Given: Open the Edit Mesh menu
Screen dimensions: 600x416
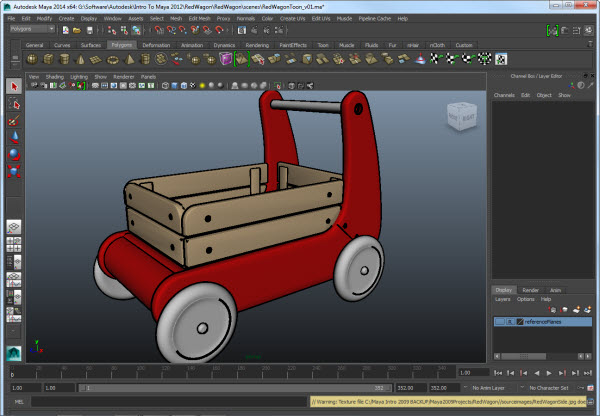Looking at the screenshot, I should (x=199, y=18).
